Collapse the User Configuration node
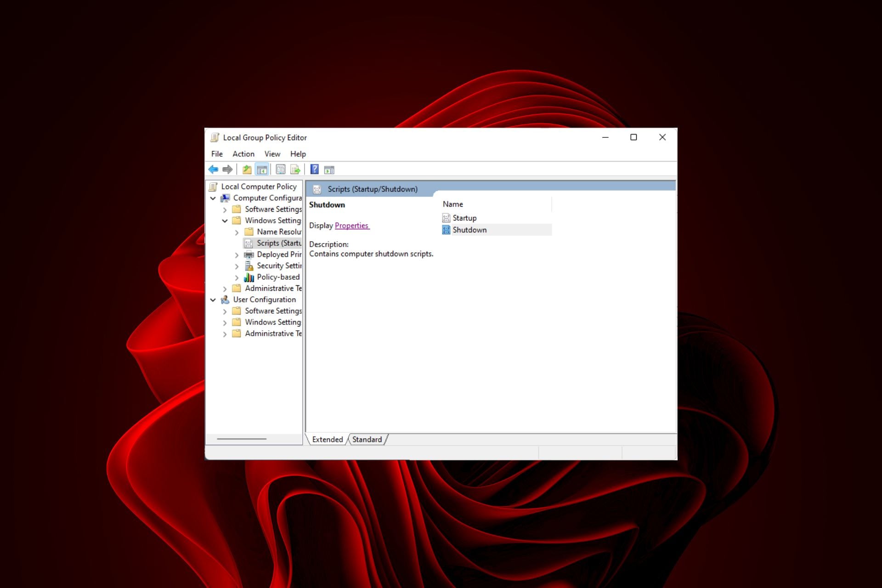The width and height of the screenshot is (882, 588). point(213,300)
